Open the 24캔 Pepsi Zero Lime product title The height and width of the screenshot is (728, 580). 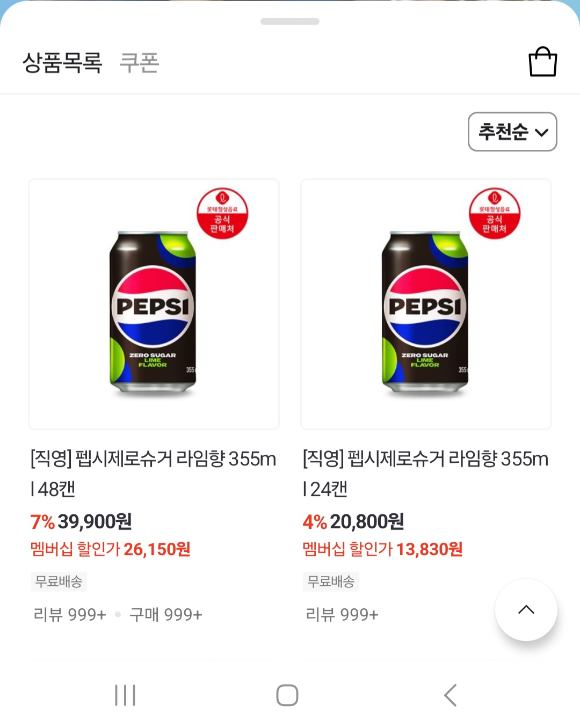pos(425,473)
